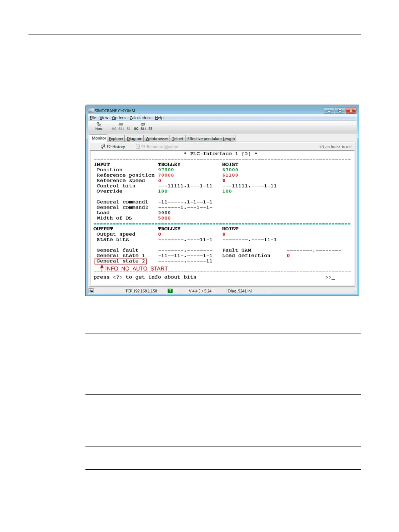The image size is (399, 532).
Task: Click the General state 1 label
Action: [x=121, y=256]
